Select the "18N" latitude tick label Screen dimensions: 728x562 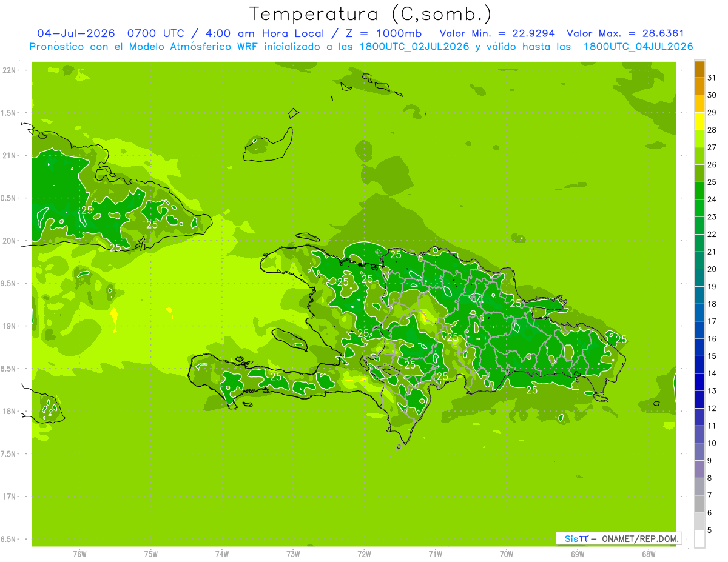[8, 412]
